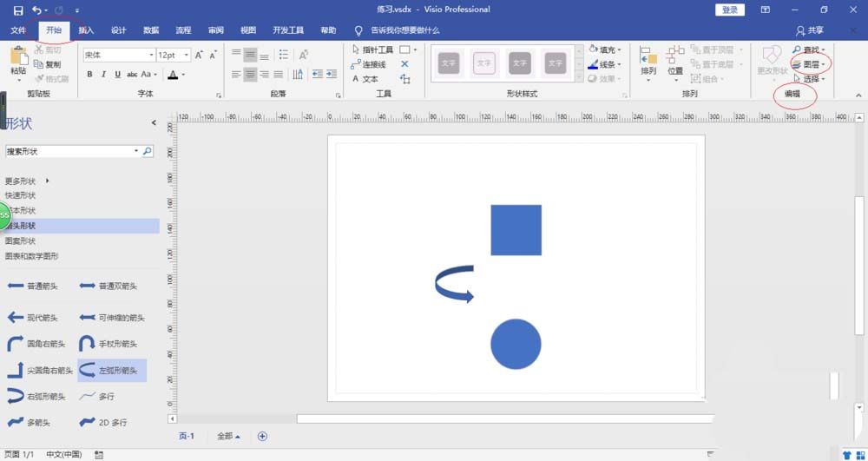
Task: Switch to the Design (设计) tab
Action: [x=118, y=30]
